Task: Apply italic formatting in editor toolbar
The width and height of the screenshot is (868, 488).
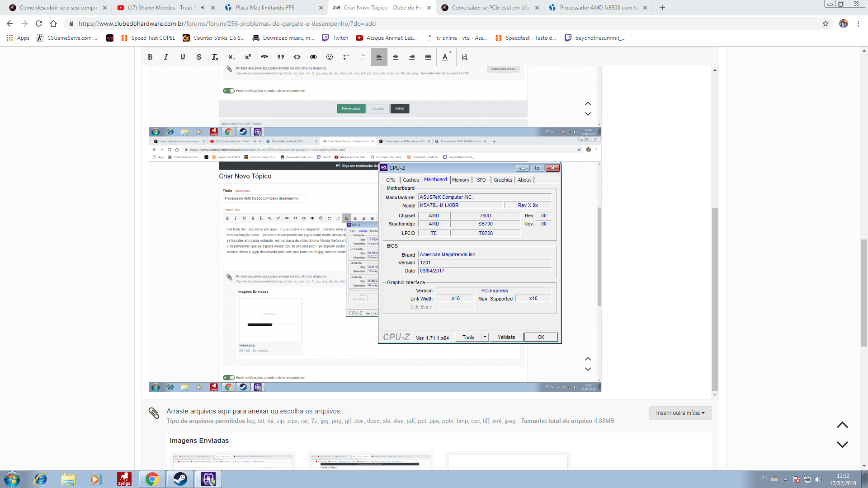Action: (x=166, y=57)
